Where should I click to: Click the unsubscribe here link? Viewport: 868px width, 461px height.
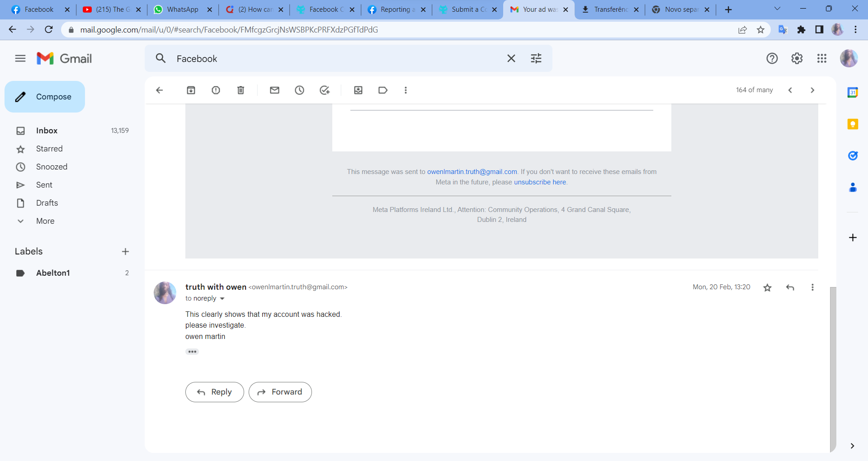[x=540, y=182]
